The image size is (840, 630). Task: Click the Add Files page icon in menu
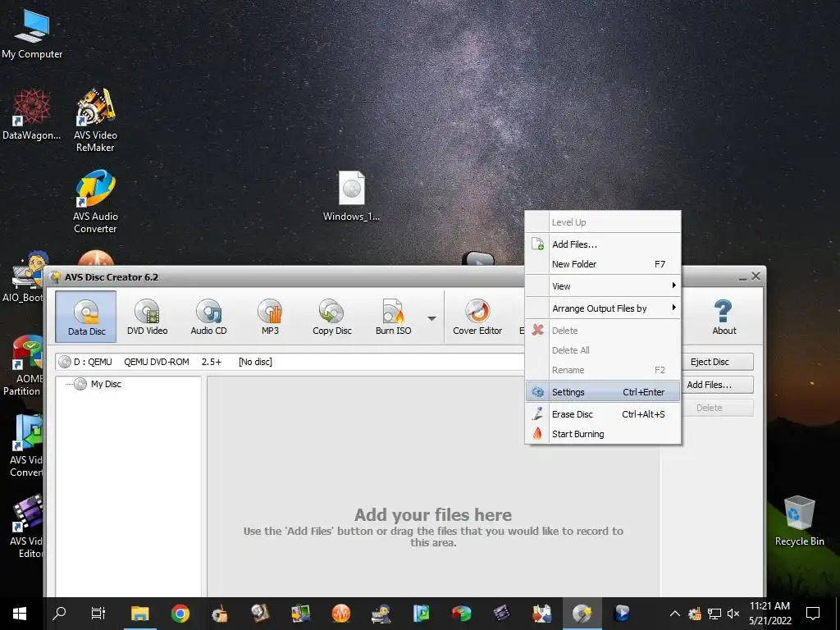pos(537,244)
